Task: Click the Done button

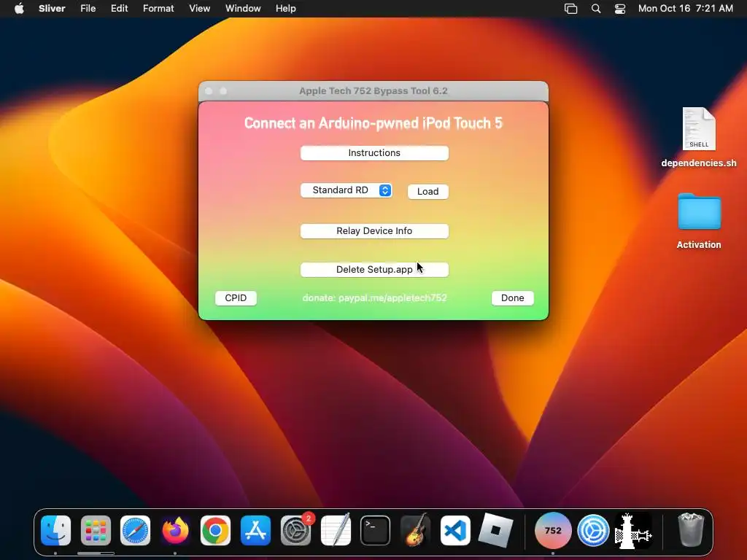Action: pyautogui.click(x=513, y=298)
